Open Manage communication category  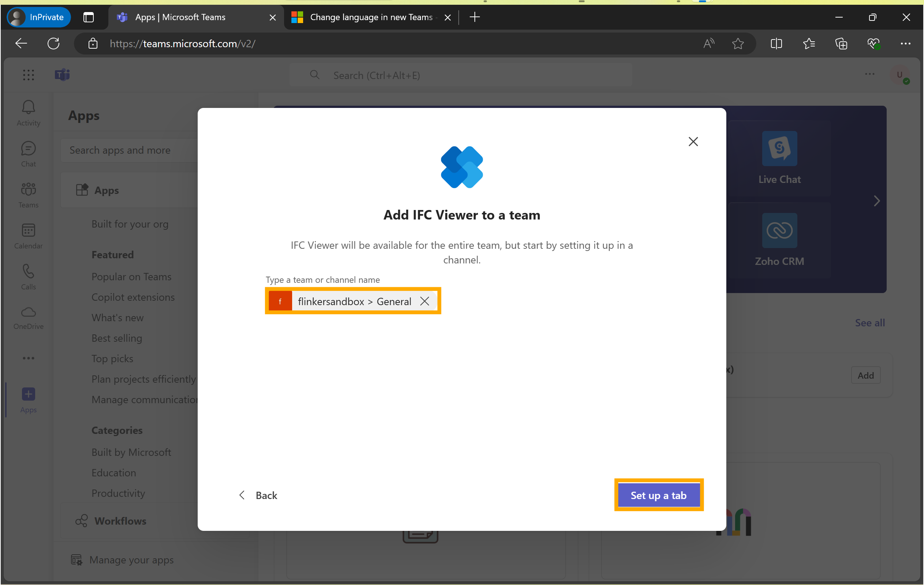click(144, 400)
